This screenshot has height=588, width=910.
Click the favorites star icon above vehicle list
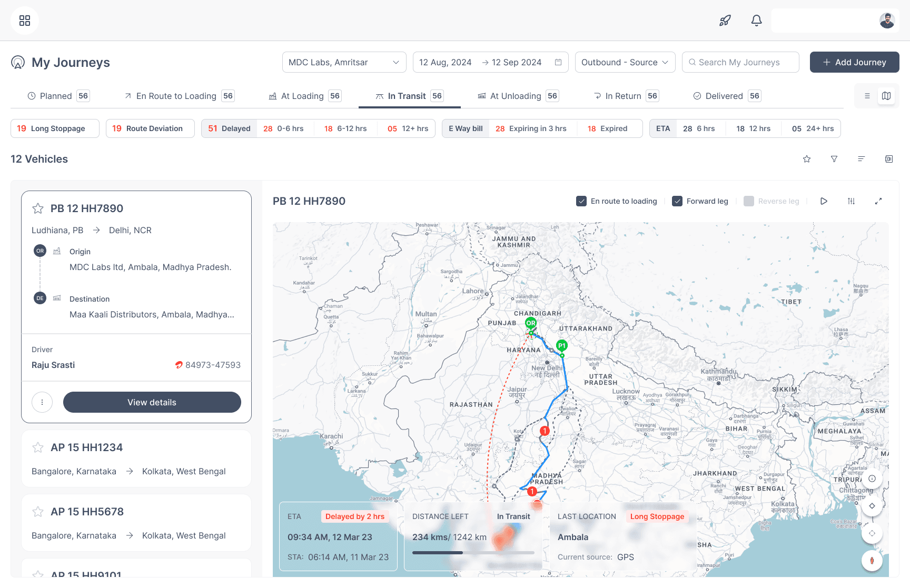click(807, 159)
